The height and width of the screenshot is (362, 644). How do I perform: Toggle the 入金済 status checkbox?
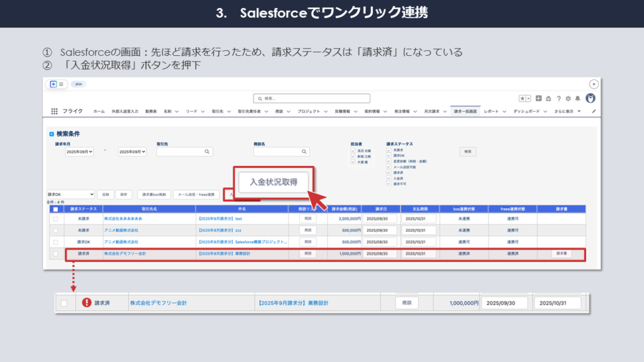pos(389,178)
